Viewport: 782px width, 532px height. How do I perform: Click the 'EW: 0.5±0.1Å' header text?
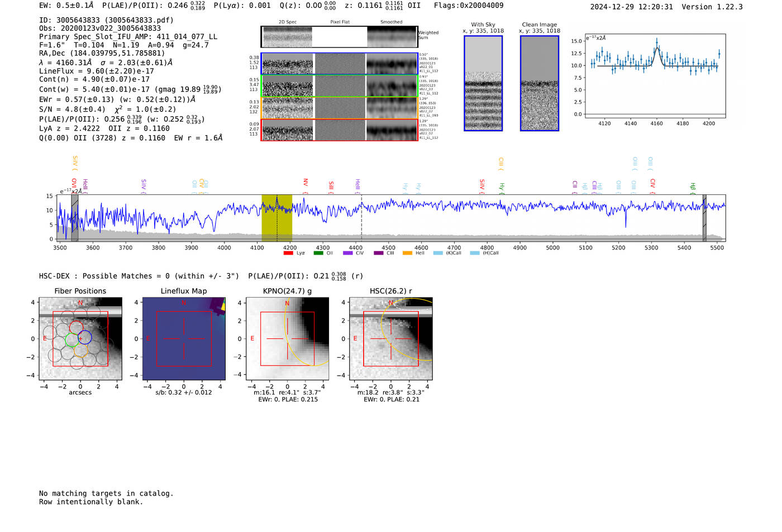pos(66,5)
